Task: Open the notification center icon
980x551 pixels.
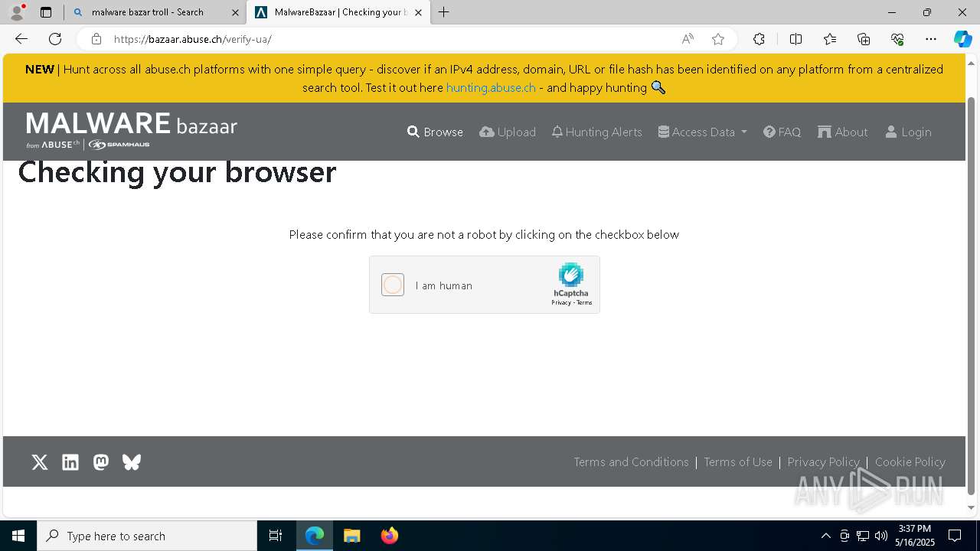Action: 955,536
